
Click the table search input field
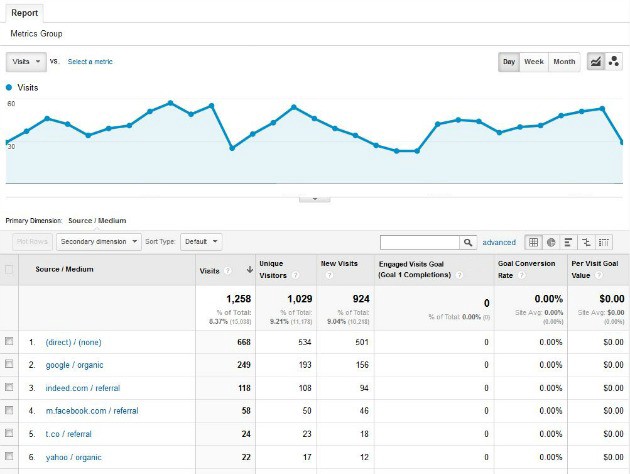click(419, 242)
